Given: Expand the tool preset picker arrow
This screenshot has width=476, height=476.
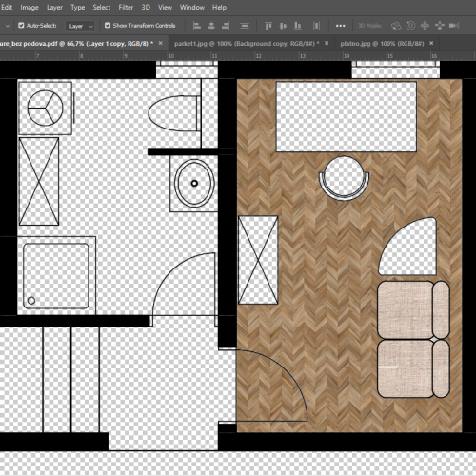Looking at the screenshot, I should click(x=8, y=26).
